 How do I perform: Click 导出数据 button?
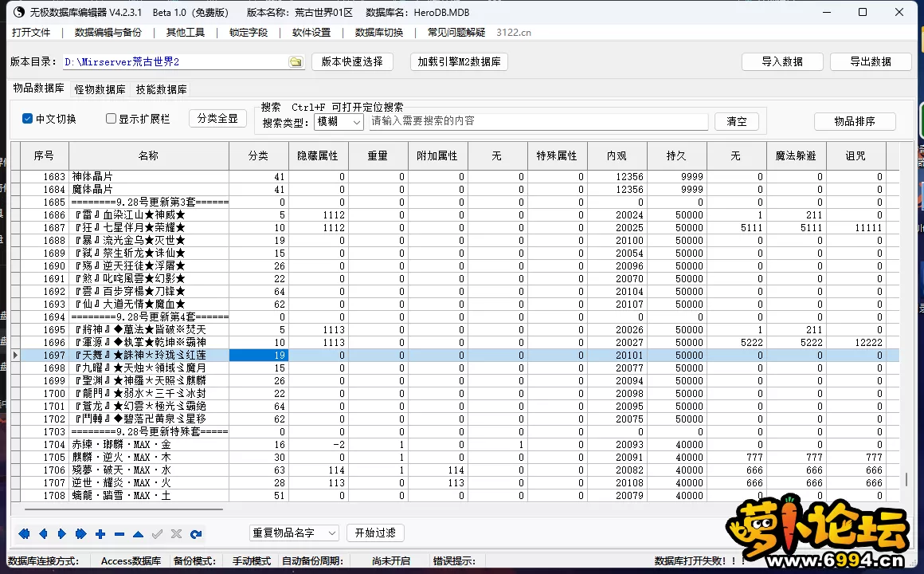coord(871,61)
